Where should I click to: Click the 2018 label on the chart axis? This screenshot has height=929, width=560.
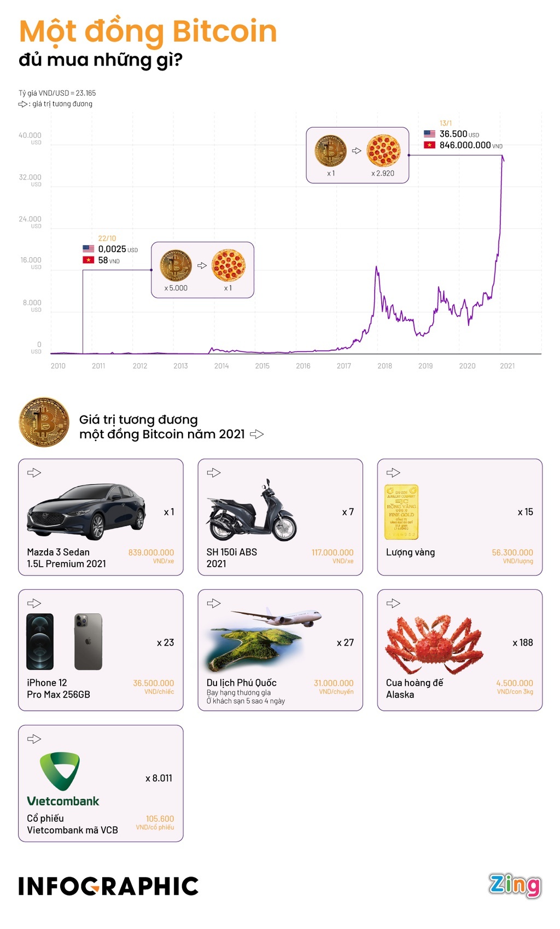pyautogui.click(x=384, y=366)
